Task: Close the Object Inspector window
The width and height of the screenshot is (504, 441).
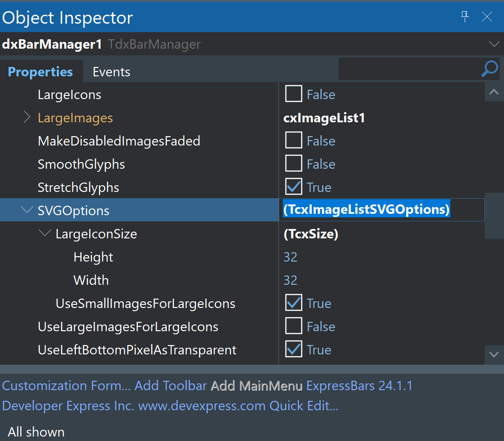Action: point(487,17)
